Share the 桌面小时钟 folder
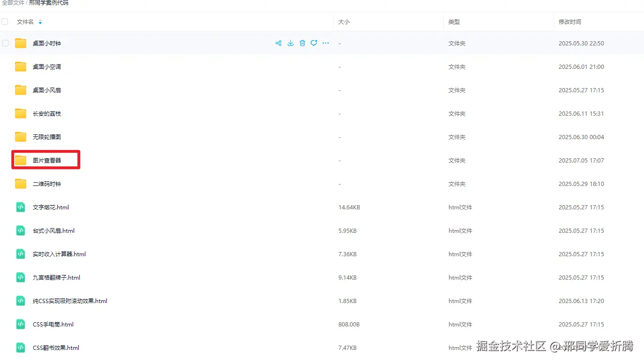The image size is (644, 363). (x=278, y=43)
